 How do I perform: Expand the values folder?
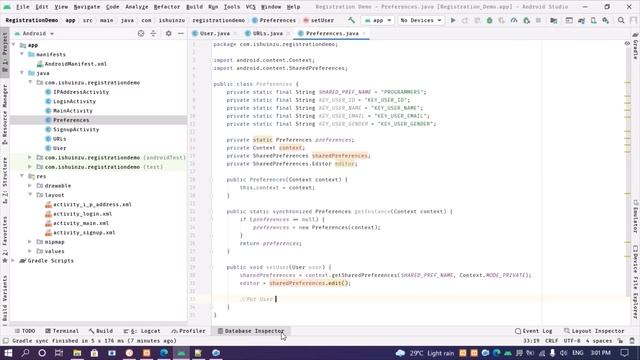point(30,251)
